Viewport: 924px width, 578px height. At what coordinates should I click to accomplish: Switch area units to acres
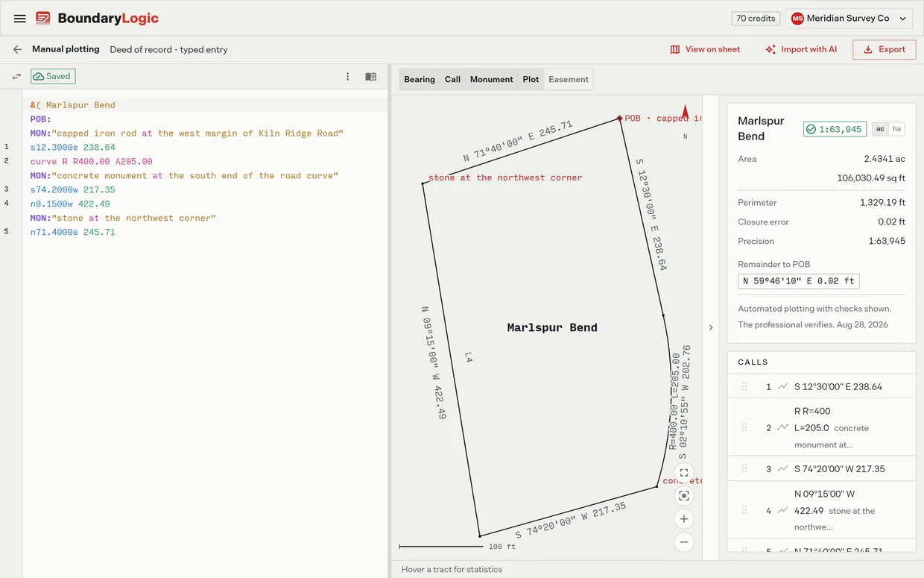880,129
